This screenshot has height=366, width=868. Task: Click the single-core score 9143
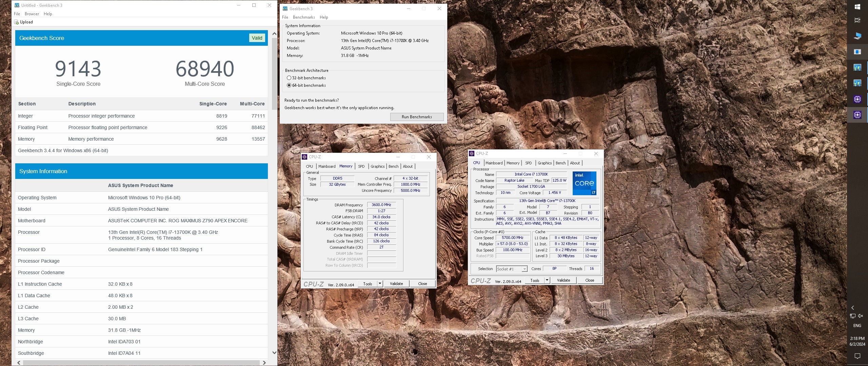point(78,69)
